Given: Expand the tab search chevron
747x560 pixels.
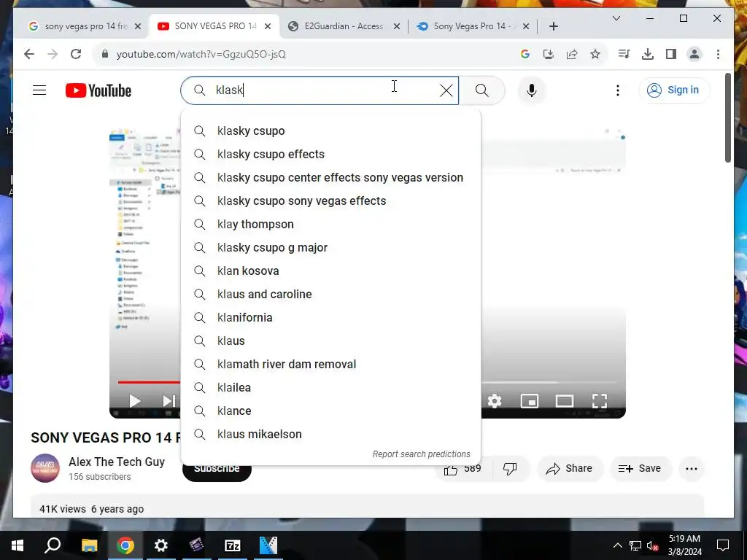Looking at the screenshot, I should click(616, 18).
